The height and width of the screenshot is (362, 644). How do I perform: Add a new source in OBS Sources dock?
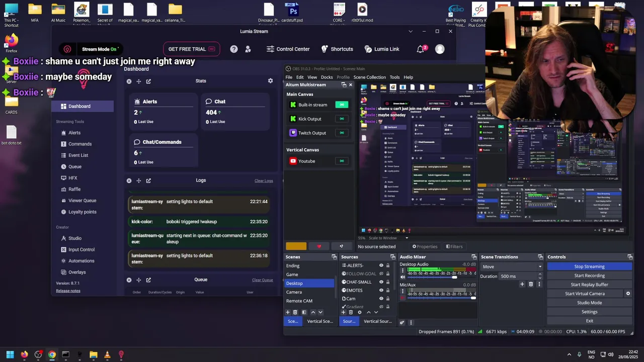344,312
